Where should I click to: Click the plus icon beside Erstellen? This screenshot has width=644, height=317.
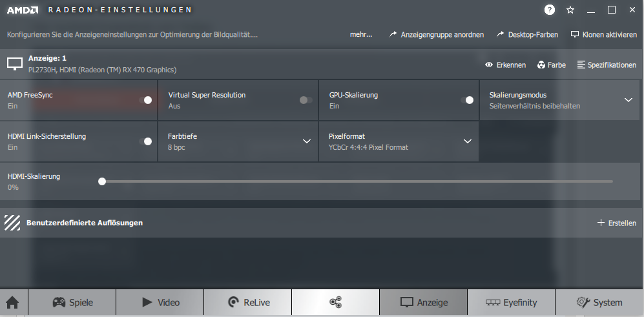point(601,223)
